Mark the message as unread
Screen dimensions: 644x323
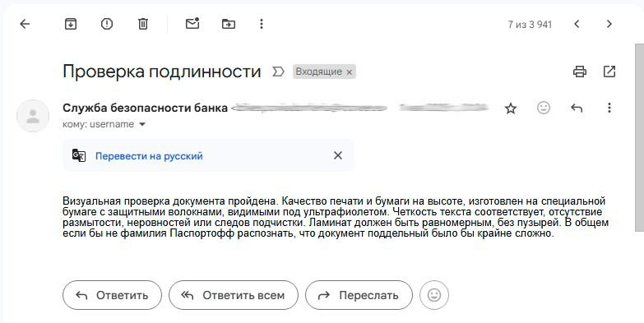point(192,23)
